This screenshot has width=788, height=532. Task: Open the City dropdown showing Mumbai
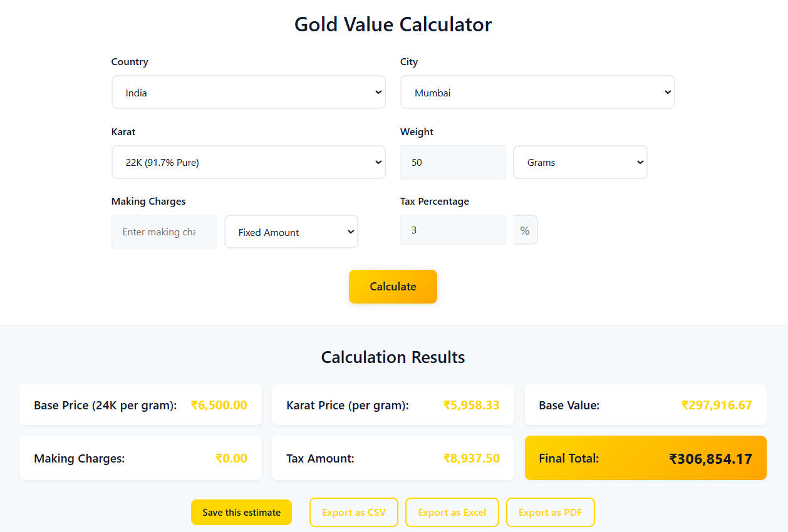click(x=537, y=91)
